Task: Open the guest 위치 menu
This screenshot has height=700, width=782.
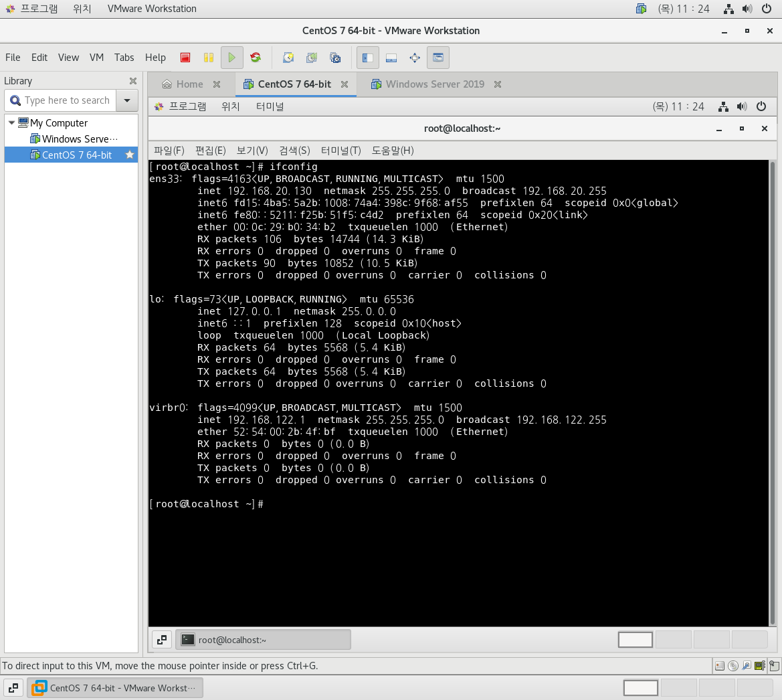Action: click(x=231, y=106)
